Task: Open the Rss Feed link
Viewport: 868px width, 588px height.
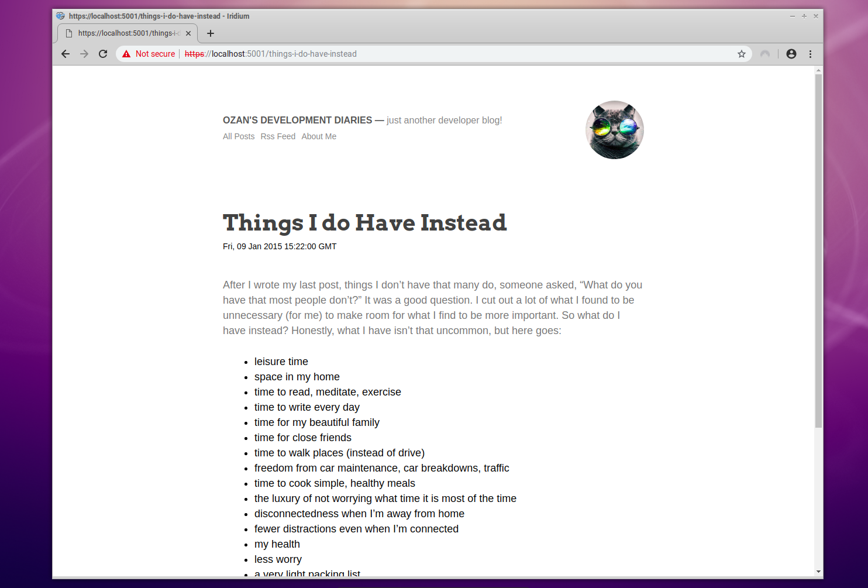Action: (x=278, y=136)
